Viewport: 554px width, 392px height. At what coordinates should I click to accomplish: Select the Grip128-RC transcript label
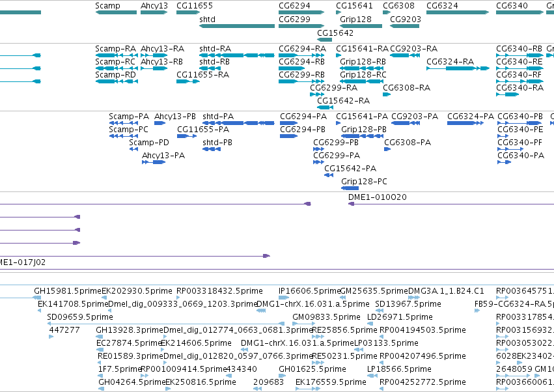tap(363, 75)
